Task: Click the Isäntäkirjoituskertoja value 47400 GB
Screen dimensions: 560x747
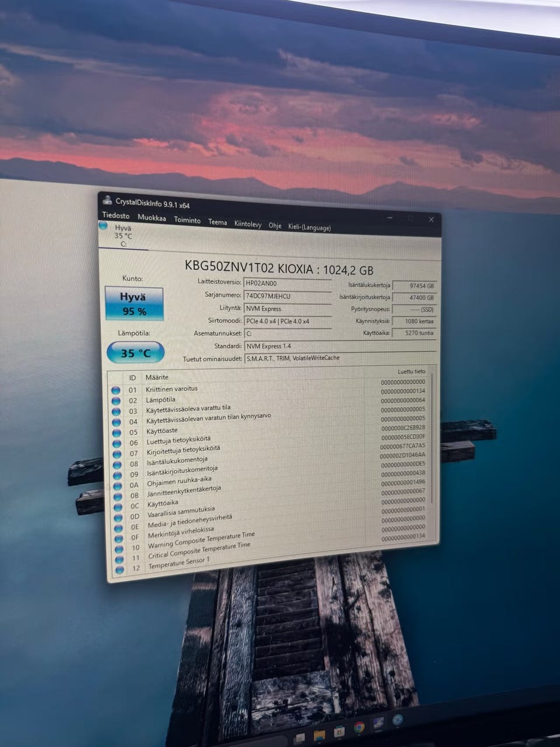Action: (x=414, y=298)
